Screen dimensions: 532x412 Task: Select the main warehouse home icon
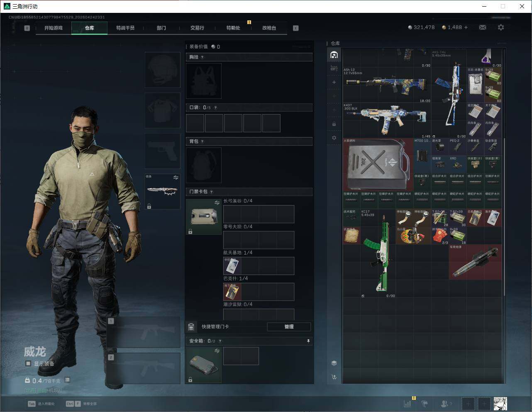pyautogui.click(x=334, y=55)
